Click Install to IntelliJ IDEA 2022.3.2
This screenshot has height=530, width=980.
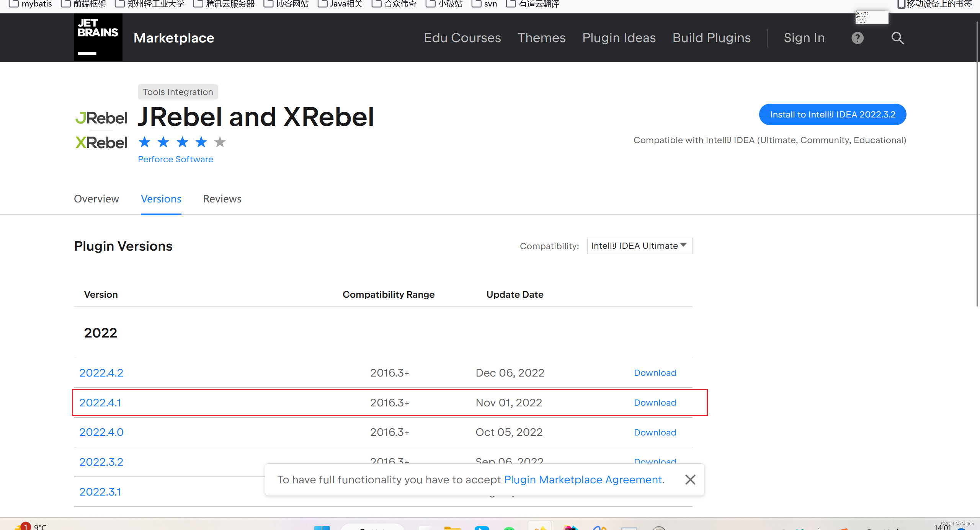832,114
